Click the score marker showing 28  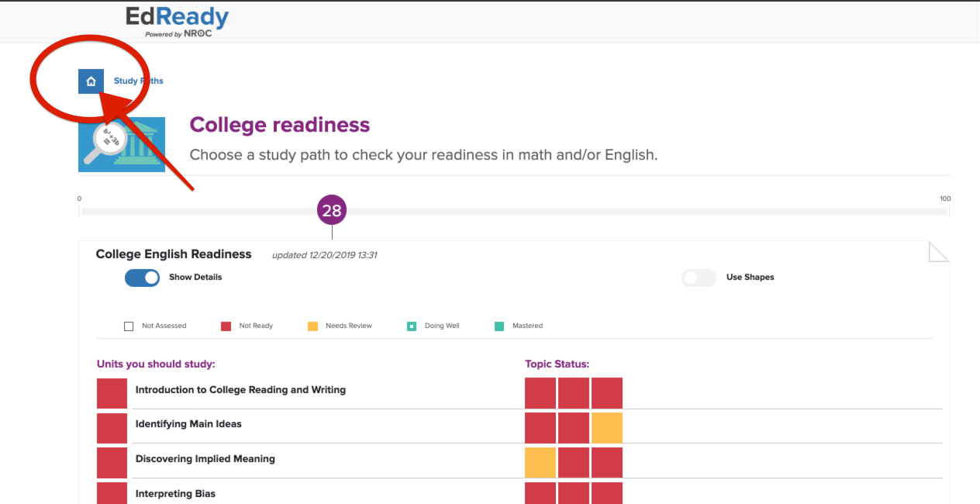coord(332,210)
